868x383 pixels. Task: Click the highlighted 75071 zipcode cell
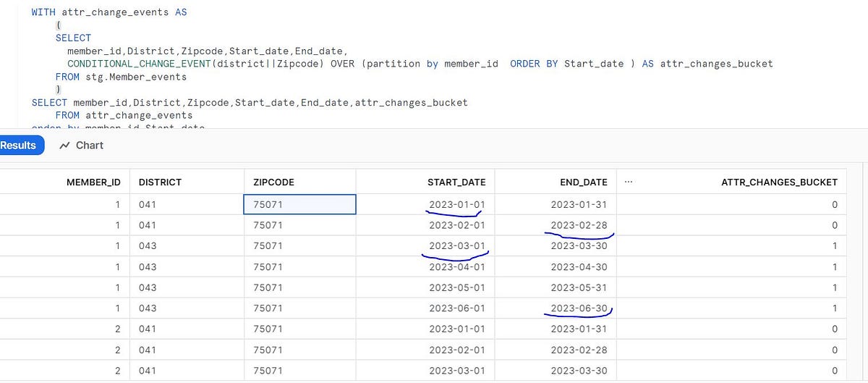point(299,205)
